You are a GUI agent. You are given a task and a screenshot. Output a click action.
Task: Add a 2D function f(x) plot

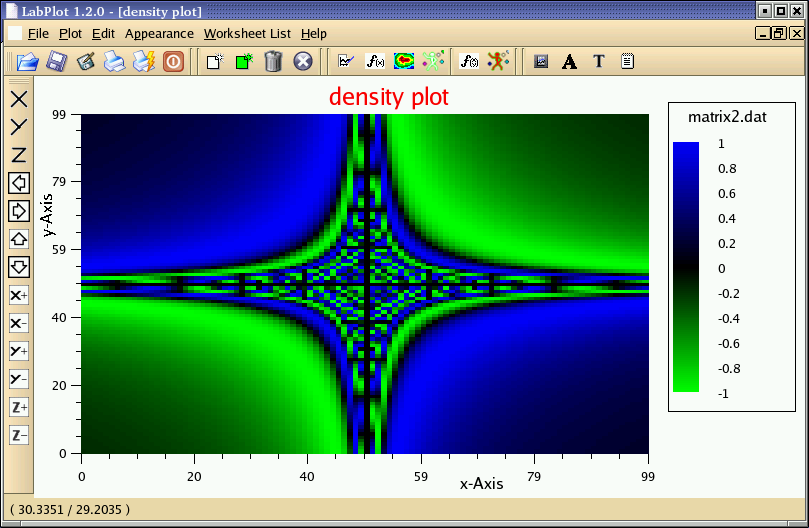375,61
